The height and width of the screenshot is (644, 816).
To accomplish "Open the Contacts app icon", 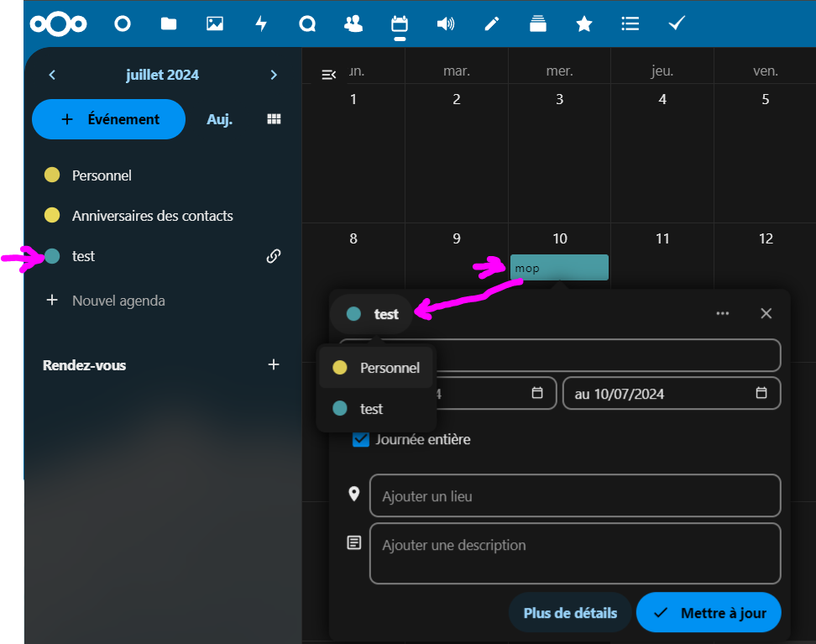I will coord(353,24).
